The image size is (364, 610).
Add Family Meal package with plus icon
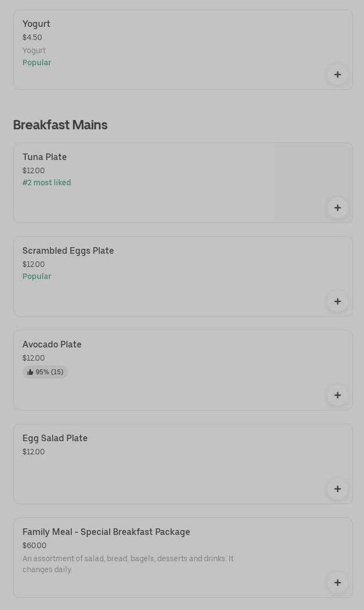click(x=337, y=583)
